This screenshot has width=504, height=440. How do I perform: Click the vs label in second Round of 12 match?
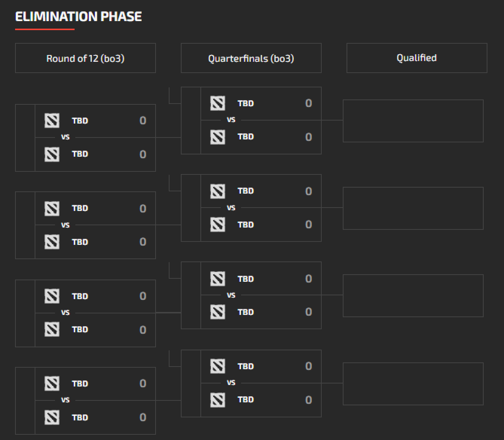point(66,225)
